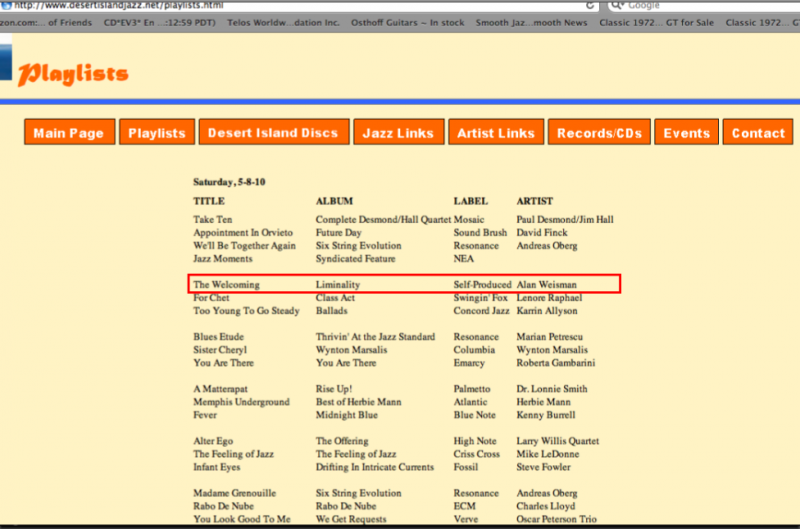
Task: Go to Desert Island Discs page
Action: click(x=273, y=133)
